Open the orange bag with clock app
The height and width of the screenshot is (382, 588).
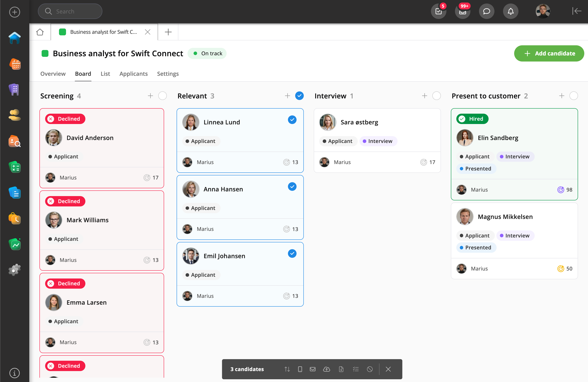tap(15, 219)
